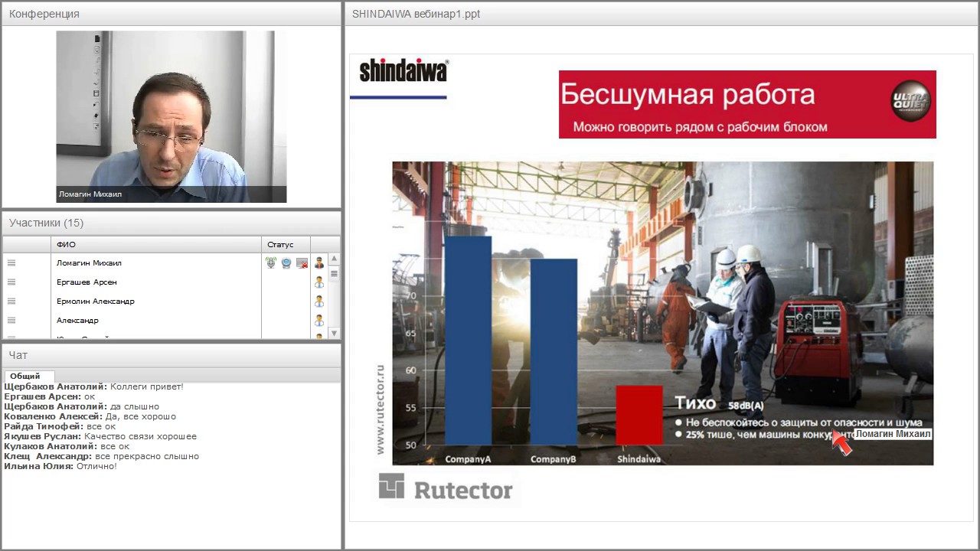
Task: Click chat message 'Коллеги привет!'
Action: [147, 386]
